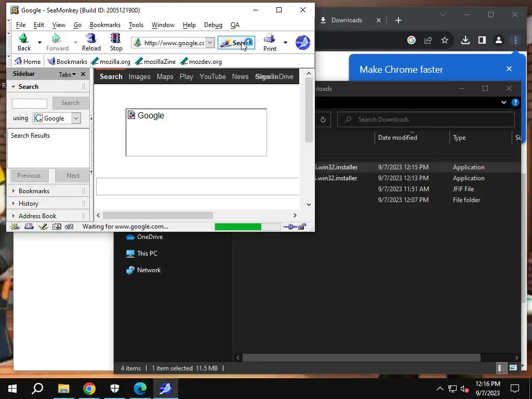532x399 pixels.
Task: Toggle the online/offline plug icon
Action: pos(290,227)
